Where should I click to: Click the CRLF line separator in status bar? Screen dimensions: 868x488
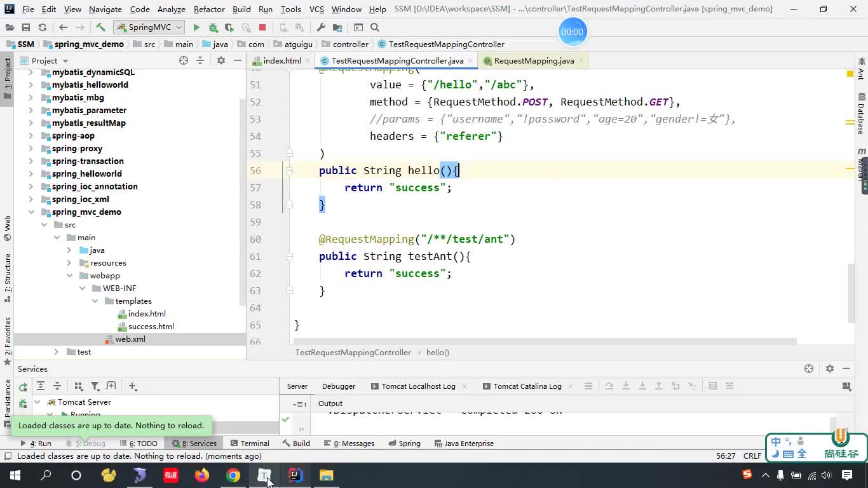[752, 456]
